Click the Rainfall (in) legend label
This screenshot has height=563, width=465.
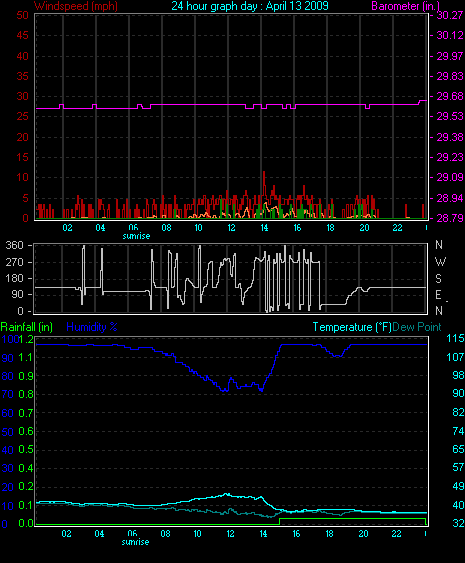pyautogui.click(x=27, y=327)
